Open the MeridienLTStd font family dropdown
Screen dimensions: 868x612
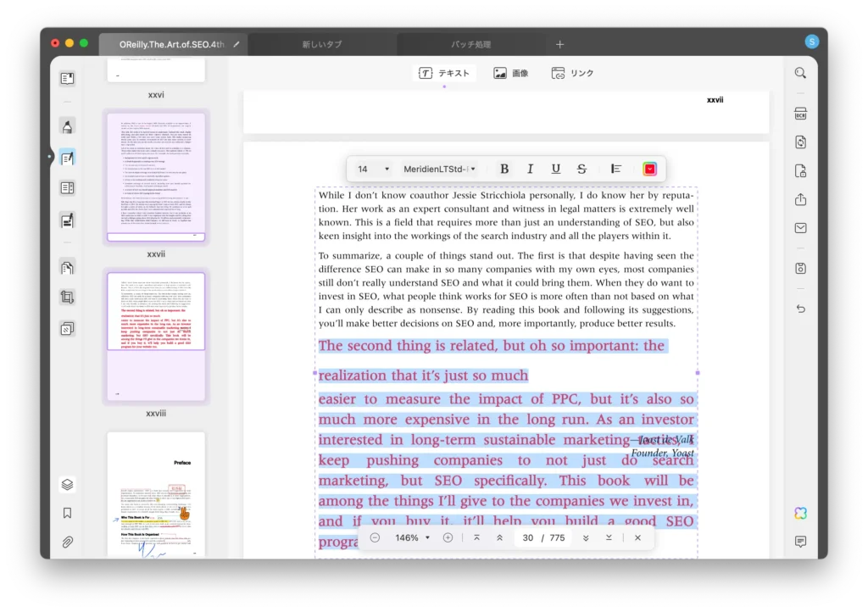click(439, 170)
